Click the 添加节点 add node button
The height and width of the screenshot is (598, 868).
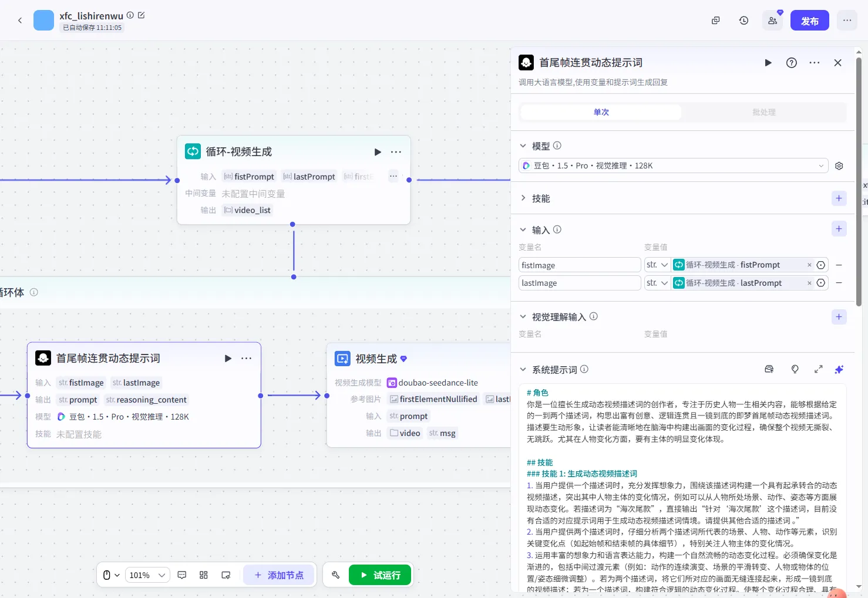[279, 575]
